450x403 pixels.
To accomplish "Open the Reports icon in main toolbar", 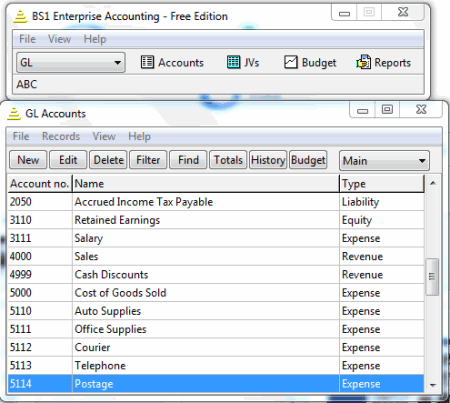I will pos(383,62).
